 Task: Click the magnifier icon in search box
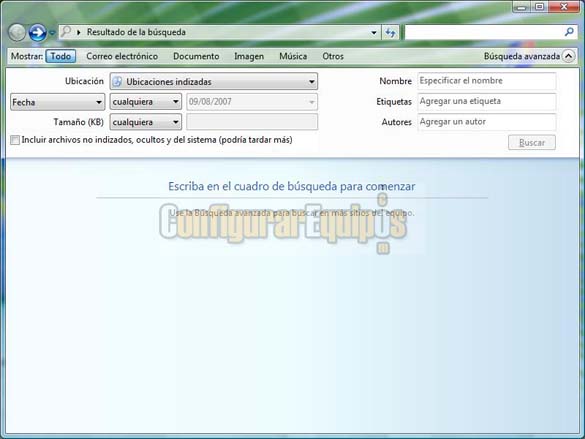coord(569,32)
